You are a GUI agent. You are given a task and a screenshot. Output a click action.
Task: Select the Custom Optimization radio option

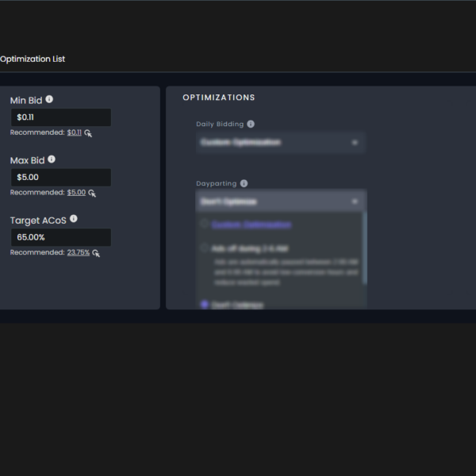tap(204, 225)
